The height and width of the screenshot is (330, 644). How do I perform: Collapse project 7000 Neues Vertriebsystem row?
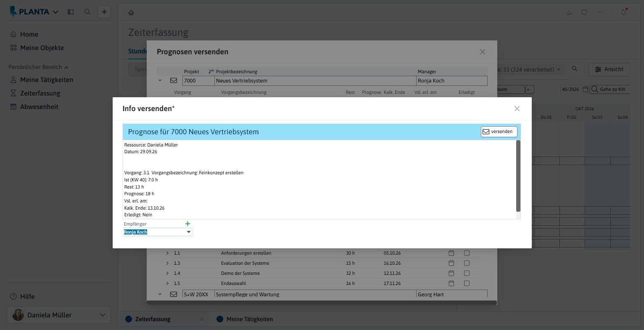[x=160, y=80]
